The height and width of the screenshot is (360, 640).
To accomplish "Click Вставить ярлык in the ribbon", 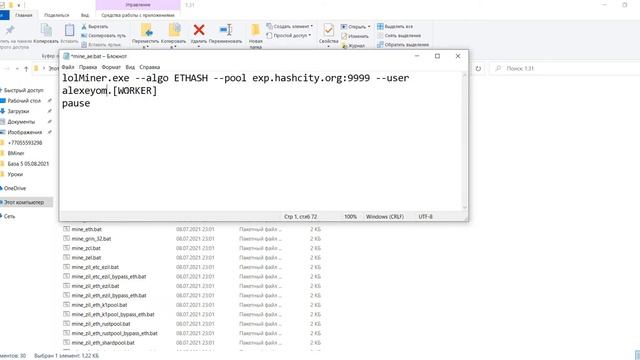I will 101,45.
